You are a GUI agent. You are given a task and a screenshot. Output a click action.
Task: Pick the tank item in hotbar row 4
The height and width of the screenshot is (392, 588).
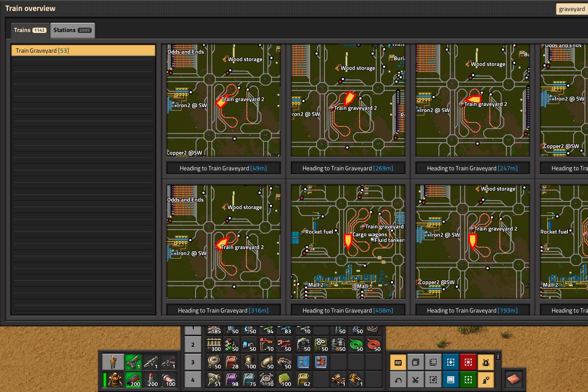(356, 380)
